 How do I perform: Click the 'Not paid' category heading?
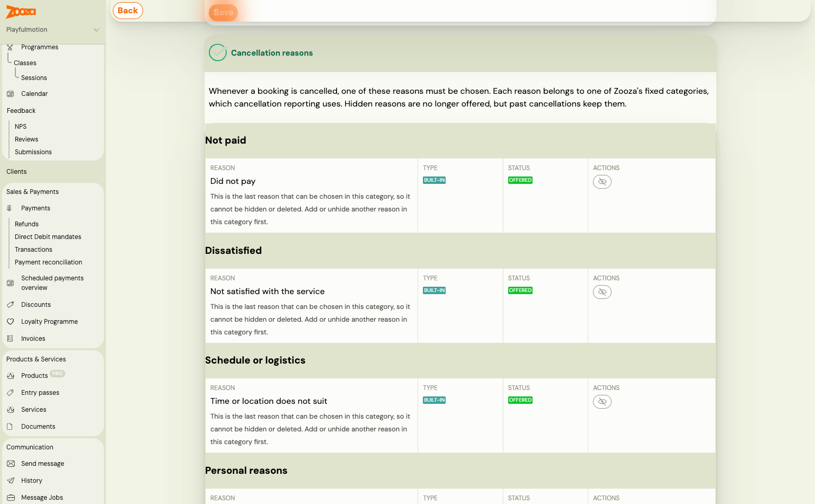(225, 140)
